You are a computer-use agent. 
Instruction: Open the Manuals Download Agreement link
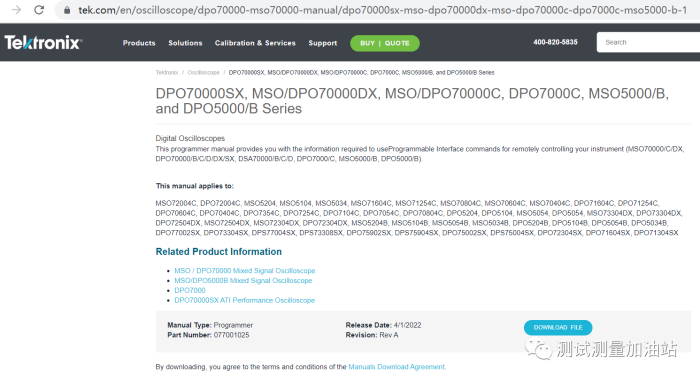click(397, 367)
